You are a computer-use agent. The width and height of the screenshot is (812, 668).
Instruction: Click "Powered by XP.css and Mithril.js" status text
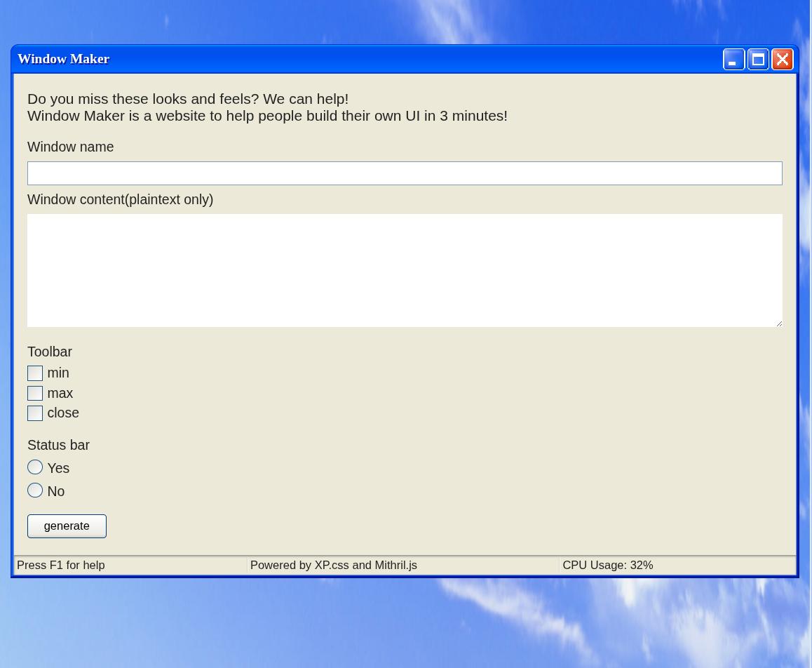pos(334,566)
